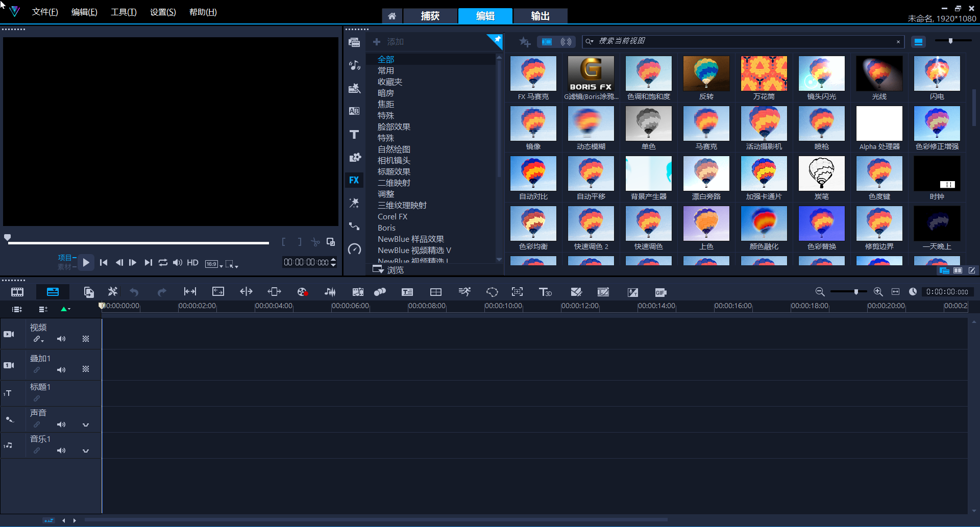The width and height of the screenshot is (980, 527).
Task: Switch to Timeline view icon
Action: click(x=53, y=292)
